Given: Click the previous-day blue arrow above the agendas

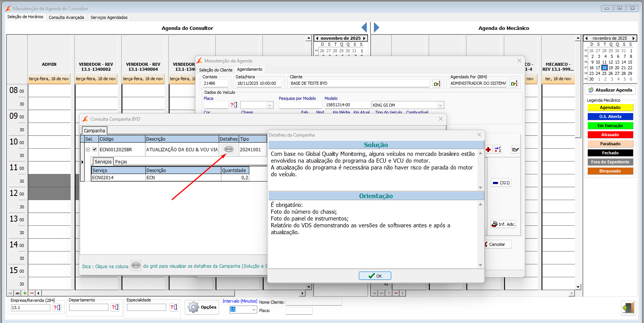Looking at the screenshot, I should coord(364,27).
